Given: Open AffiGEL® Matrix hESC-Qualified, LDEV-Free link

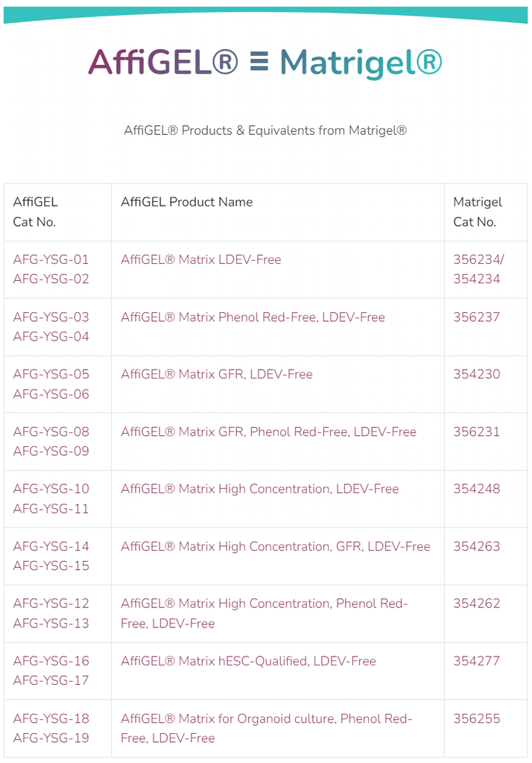Looking at the screenshot, I should [x=248, y=661].
